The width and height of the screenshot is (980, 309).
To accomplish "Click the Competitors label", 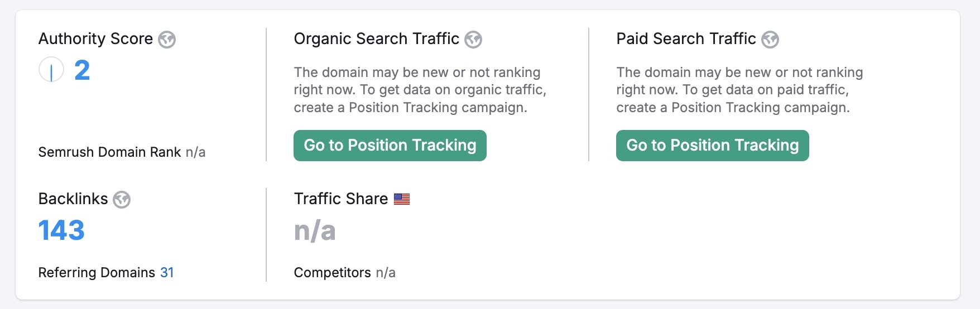I will click(332, 273).
